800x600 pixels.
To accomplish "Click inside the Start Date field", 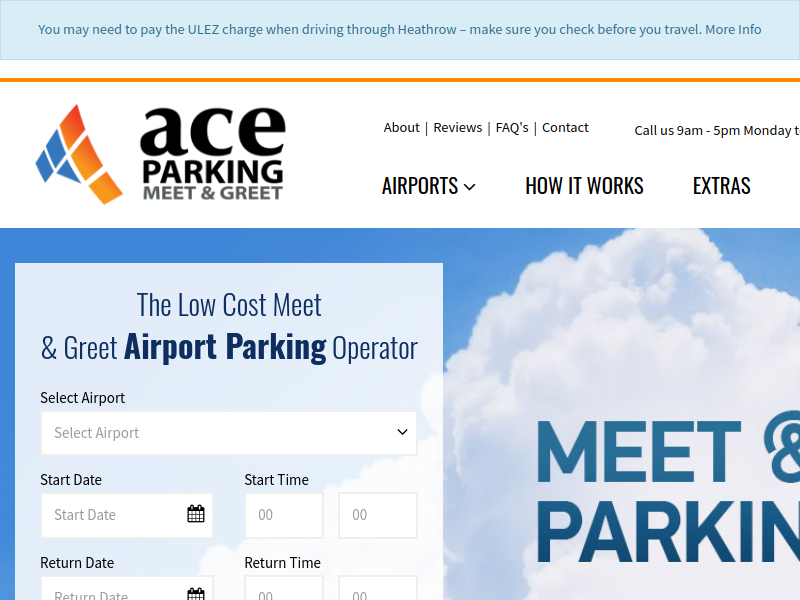I will point(110,514).
